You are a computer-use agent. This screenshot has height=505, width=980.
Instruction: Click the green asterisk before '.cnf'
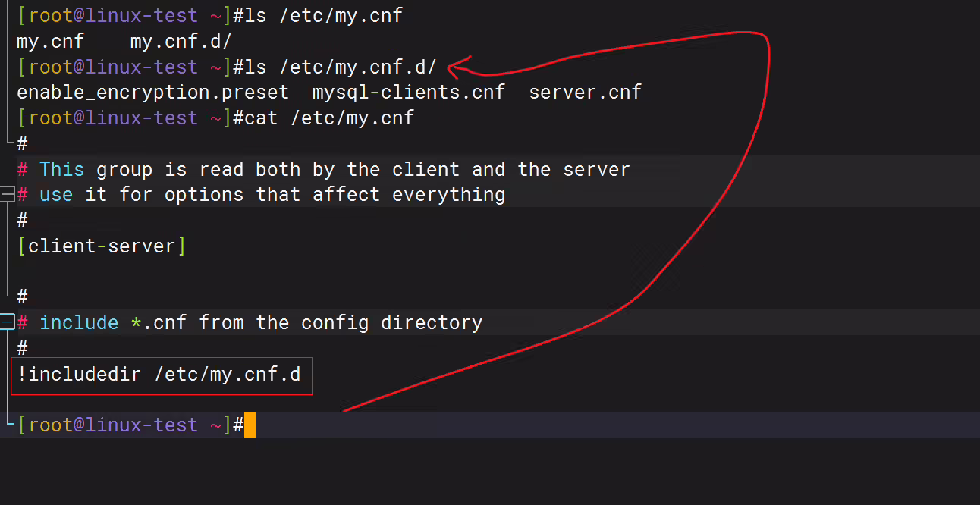point(136,322)
